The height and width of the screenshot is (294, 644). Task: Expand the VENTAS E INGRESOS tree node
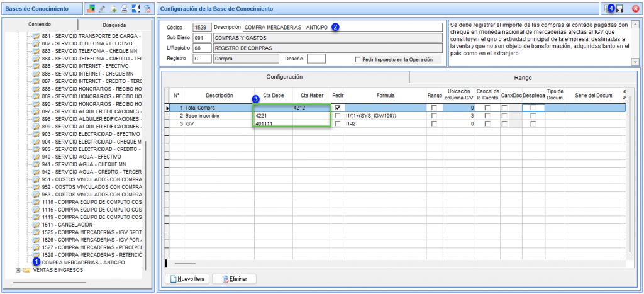point(18,270)
